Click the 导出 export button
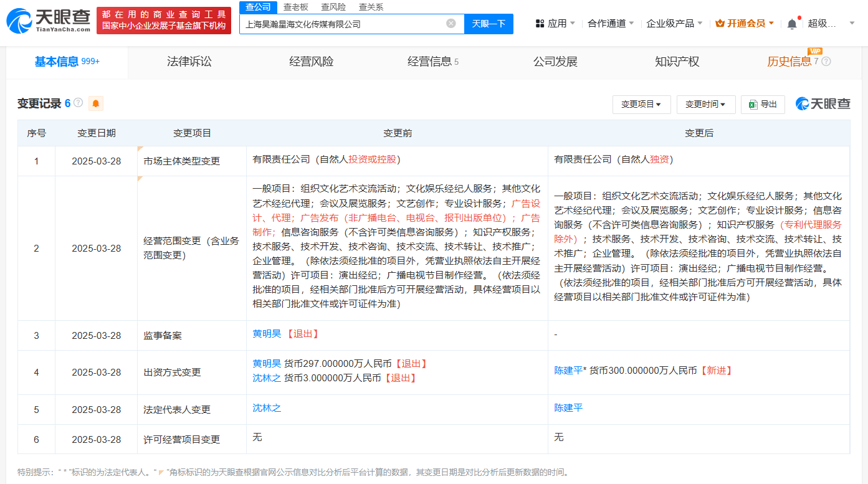868x484 pixels. (763, 105)
